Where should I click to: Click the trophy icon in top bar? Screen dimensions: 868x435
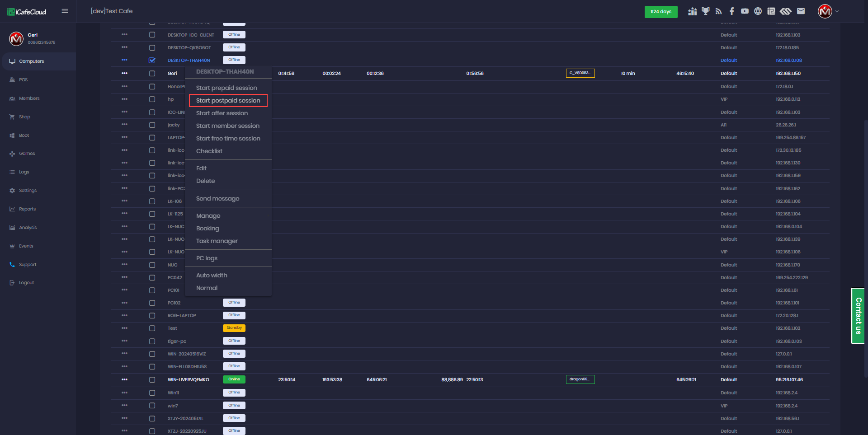705,11
